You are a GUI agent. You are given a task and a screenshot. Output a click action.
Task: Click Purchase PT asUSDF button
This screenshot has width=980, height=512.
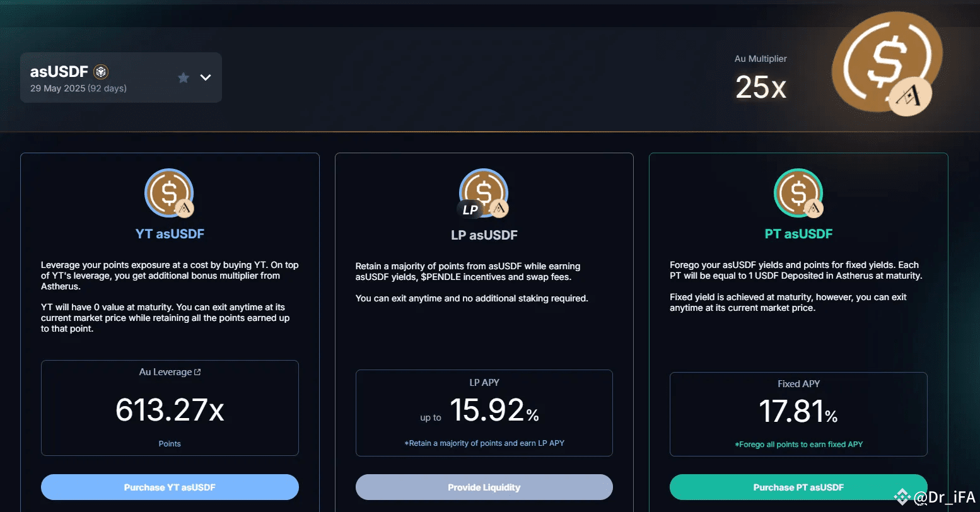point(798,487)
